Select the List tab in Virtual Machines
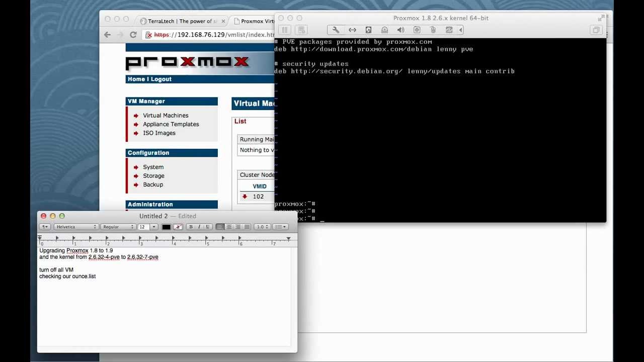Viewport: 644px width, 362px height. [x=240, y=121]
